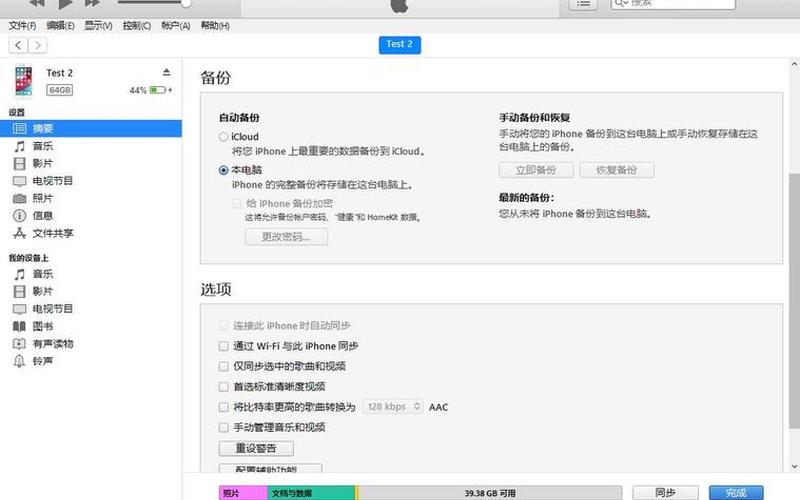The width and height of the screenshot is (800, 500).
Task: Click the scrollbar up arrow
Action: (x=794, y=65)
